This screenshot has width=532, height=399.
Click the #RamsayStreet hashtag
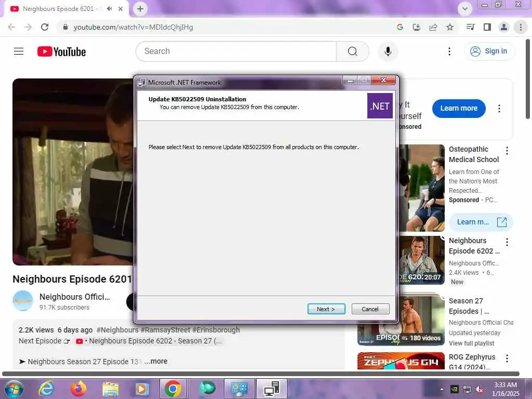[165, 330]
